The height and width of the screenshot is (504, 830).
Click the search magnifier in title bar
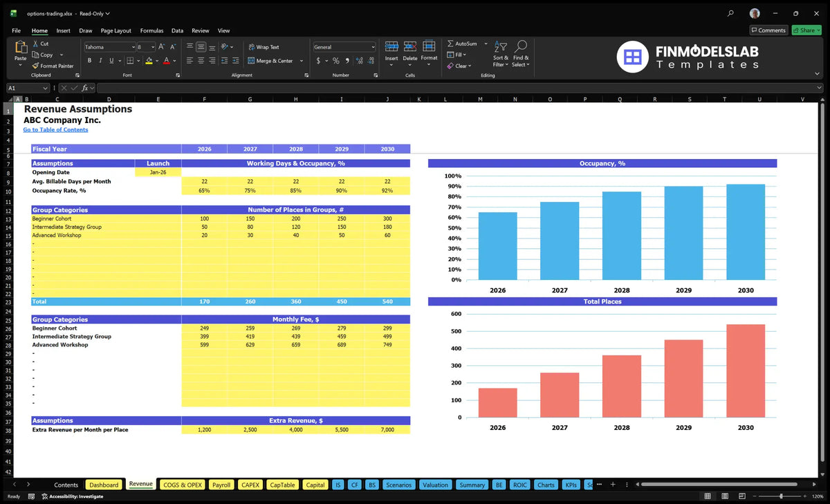coord(731,13)
